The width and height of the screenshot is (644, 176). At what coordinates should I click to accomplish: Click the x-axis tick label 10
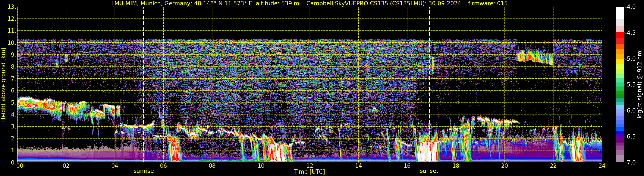(x=261, y=166)
